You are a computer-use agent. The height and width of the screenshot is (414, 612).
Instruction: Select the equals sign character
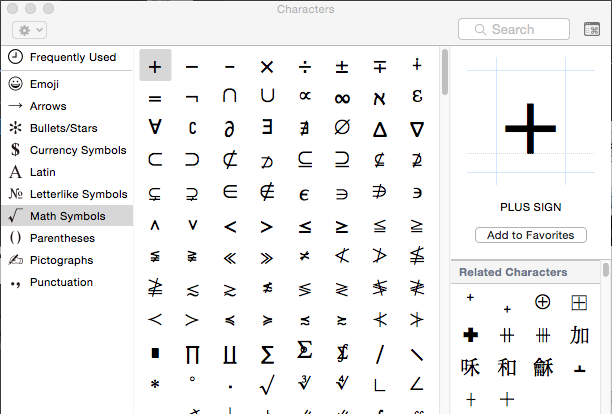click(x=155, y=98)
